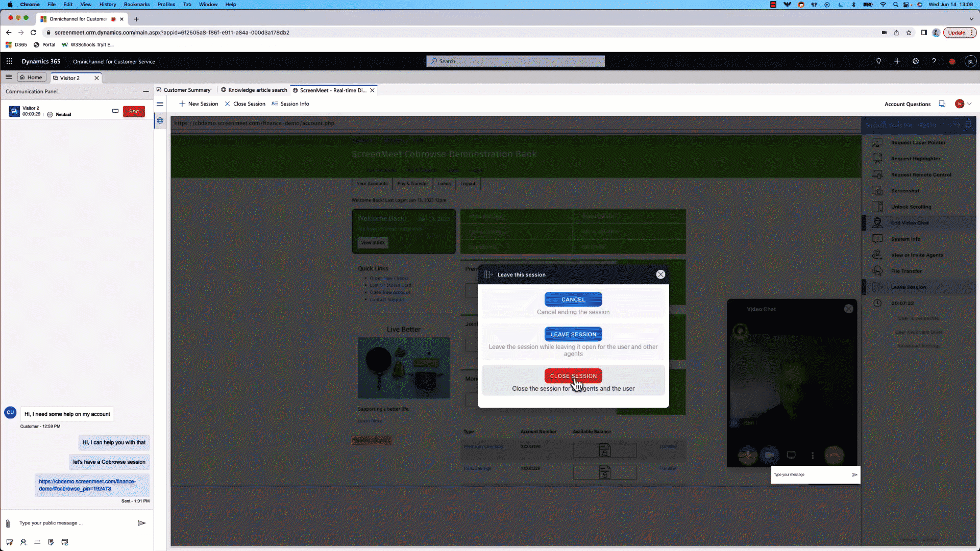The image size is (980, 551).
Task: Select the System Info icon
Action: point(877,238)
